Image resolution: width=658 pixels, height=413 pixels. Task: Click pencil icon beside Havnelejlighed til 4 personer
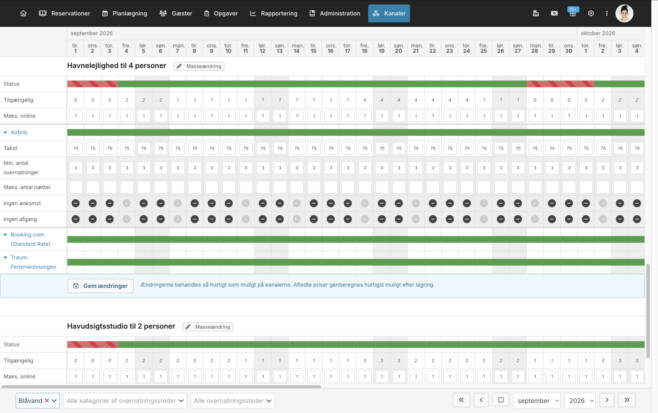[179, 66]
